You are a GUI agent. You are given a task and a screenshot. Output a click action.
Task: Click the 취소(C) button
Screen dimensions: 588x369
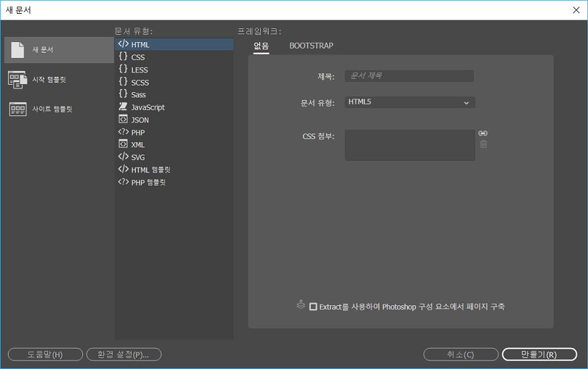tap(461, 355)
